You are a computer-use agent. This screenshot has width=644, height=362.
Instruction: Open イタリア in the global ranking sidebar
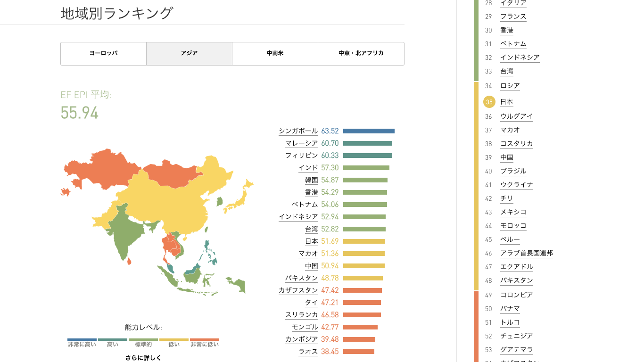pyautogui.click(x=513, y=3)
